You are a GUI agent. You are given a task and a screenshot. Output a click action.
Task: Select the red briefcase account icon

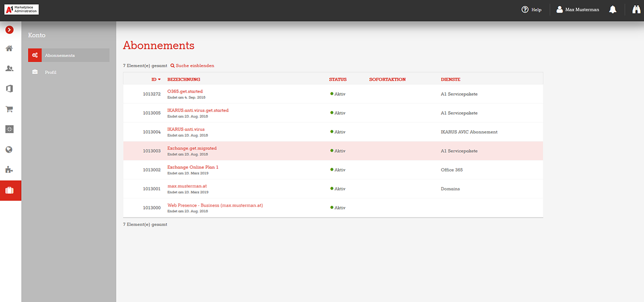[x=10, y=190]
